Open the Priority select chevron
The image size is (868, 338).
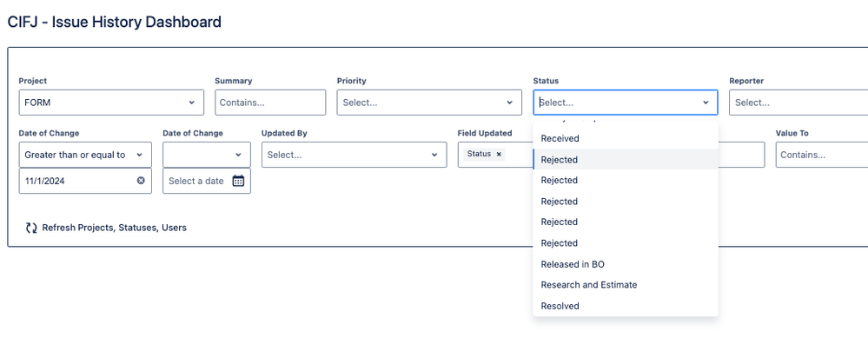[509, 103]
